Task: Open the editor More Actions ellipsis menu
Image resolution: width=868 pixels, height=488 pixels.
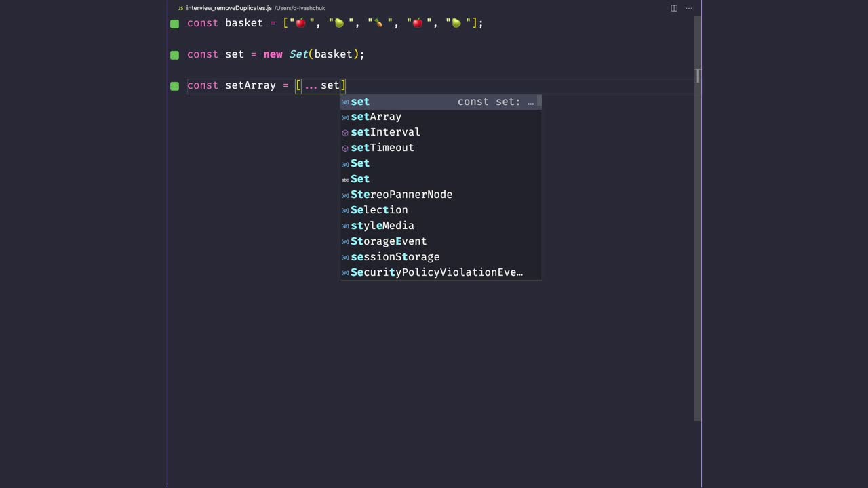Action: (x=689, y=8)
